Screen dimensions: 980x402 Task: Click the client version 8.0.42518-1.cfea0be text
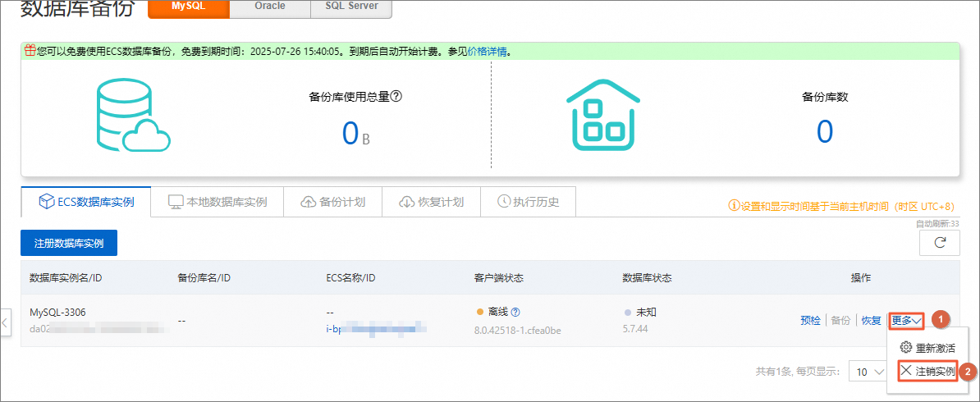pos(518,330)
